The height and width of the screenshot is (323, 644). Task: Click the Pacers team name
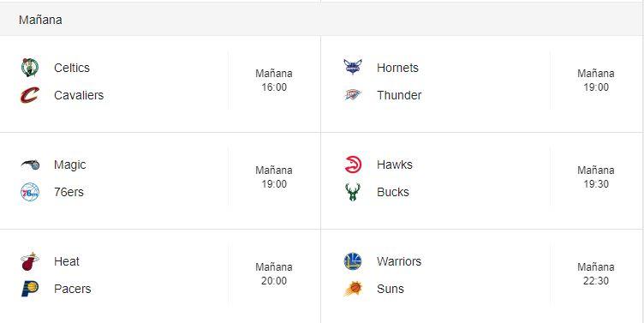[x=73, y=289]
